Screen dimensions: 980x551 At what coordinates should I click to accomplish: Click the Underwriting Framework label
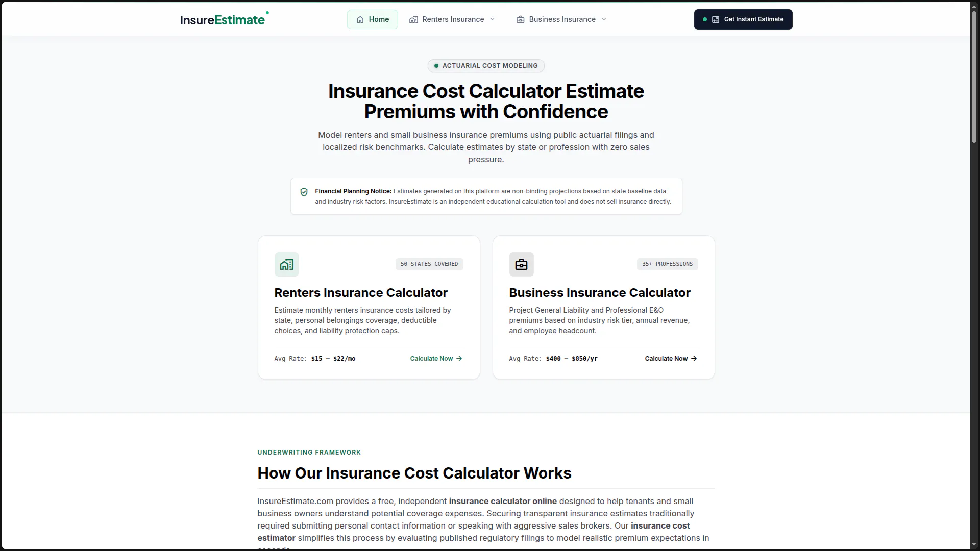pos(309,453)
